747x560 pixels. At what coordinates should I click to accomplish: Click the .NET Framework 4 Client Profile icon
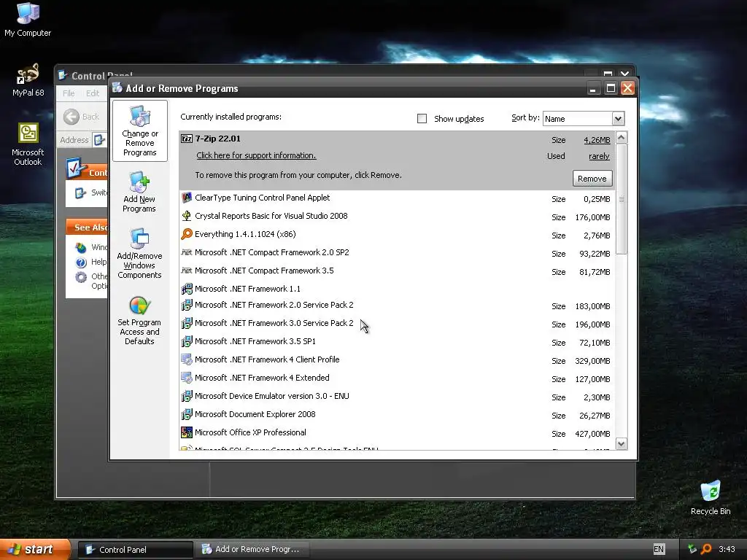(x=187, y=359)
